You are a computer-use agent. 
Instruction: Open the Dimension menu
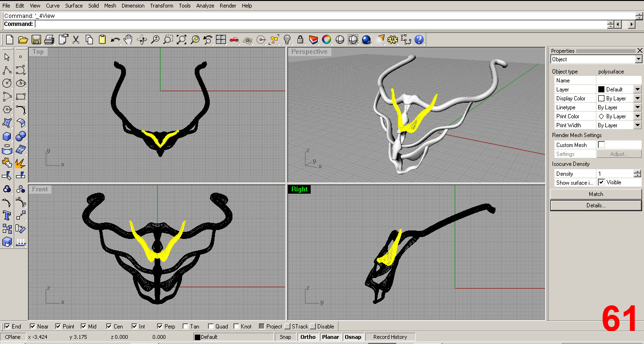pyautogui.click(x=133, y=6)
